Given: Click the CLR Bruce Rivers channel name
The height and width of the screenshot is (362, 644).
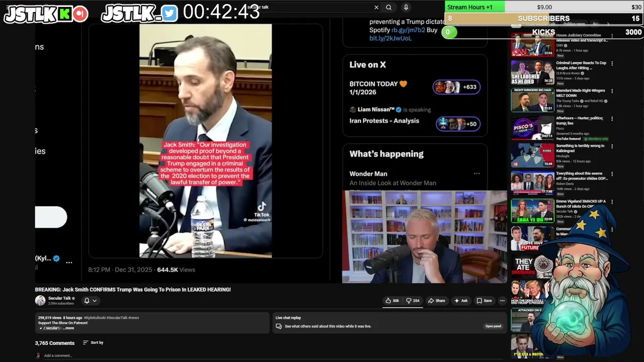Looking at the screenshot, I should click(x=568, y=73).
